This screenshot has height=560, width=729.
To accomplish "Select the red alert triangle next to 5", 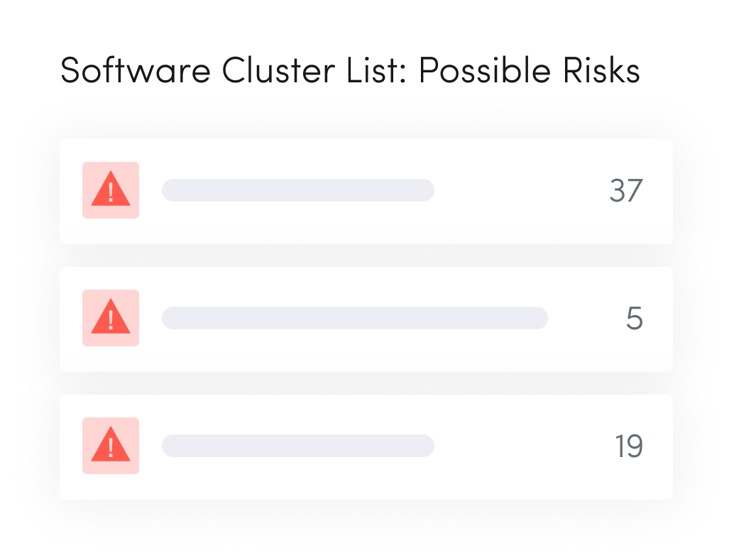I will click(111, 319).
